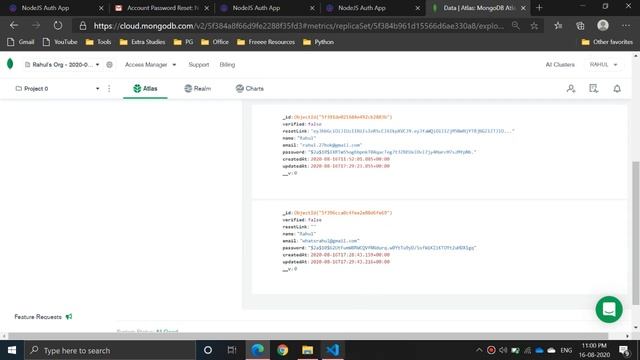
Task: Open Cortana circle icon
Action: (208, 350)
